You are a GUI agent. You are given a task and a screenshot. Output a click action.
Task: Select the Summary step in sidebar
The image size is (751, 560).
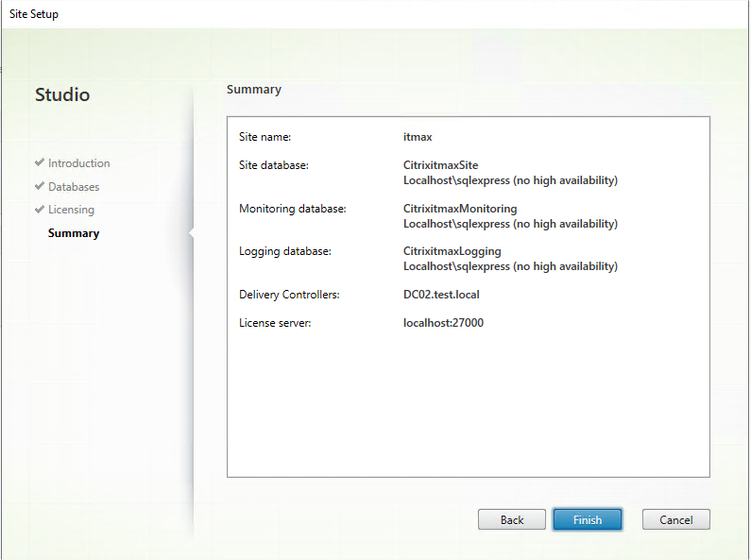tap(74, 233)
